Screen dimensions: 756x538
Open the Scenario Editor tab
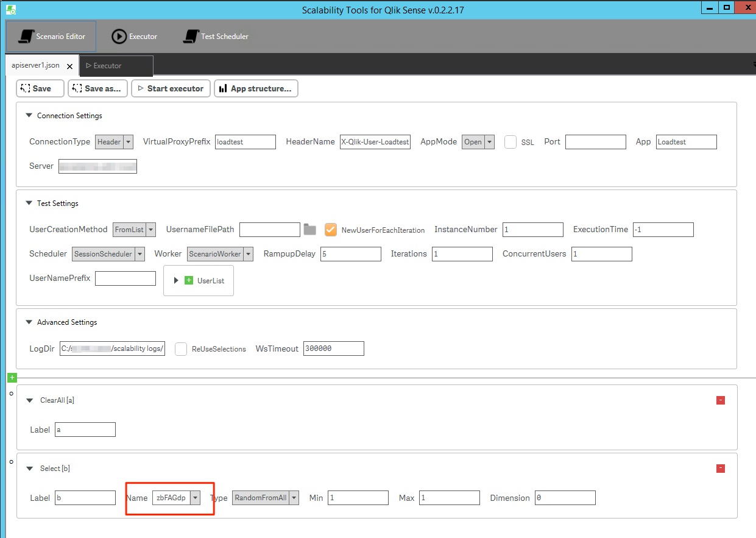(x=51, y=36)
